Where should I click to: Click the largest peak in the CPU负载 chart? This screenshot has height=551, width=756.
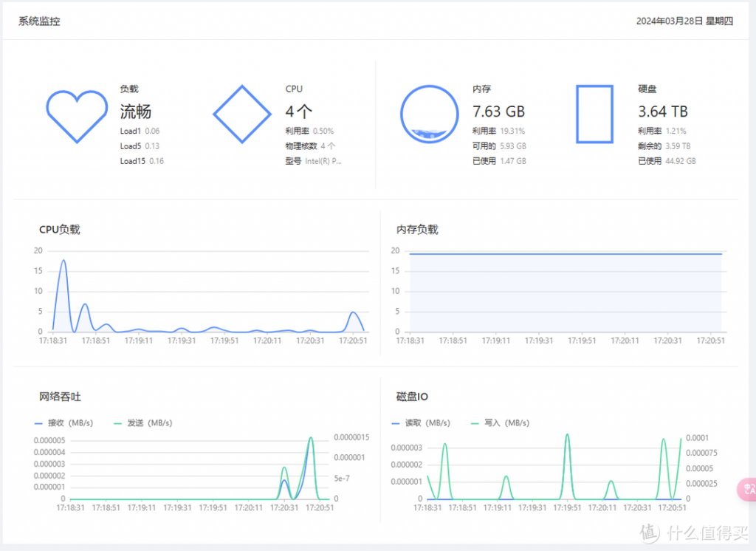pyautogui.click(x=63, y=261)
